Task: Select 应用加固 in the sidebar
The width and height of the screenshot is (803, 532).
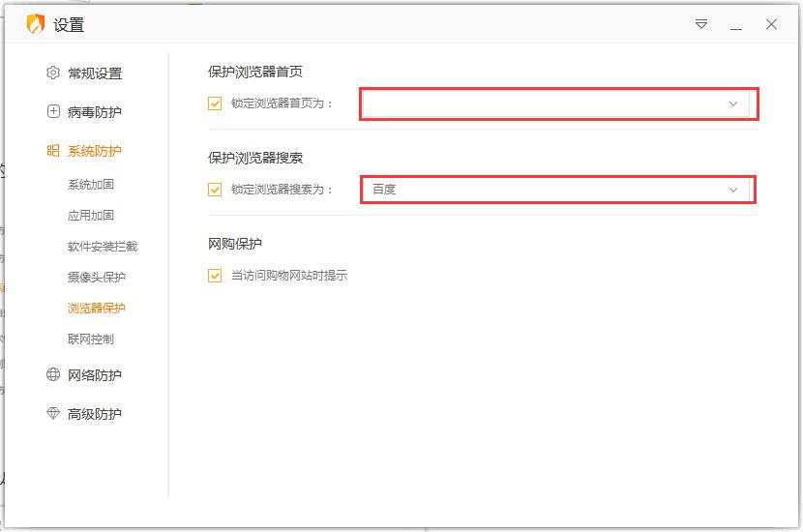Action: click(91, 216)
